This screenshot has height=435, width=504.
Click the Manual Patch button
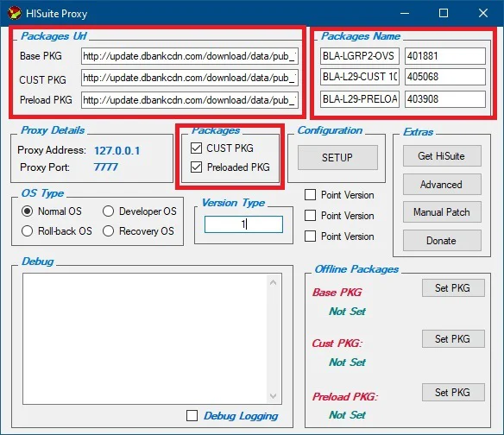(x=442, y=211)
